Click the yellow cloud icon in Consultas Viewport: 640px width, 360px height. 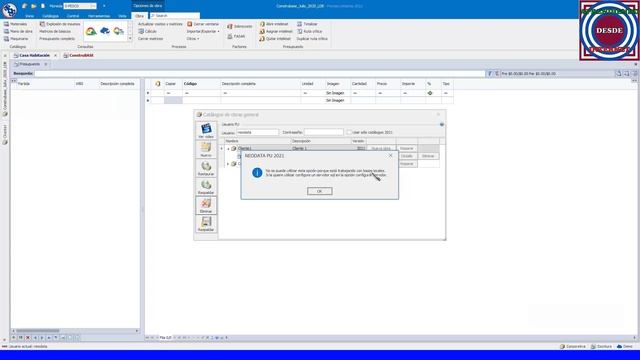pyautogui.click(x=119, y=31)
